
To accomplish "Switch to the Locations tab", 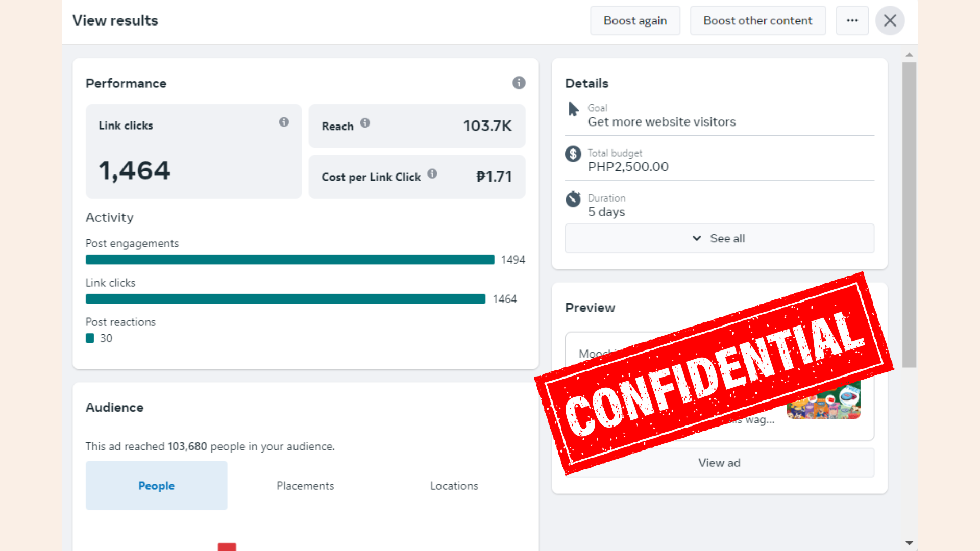I will click(454, 486).
